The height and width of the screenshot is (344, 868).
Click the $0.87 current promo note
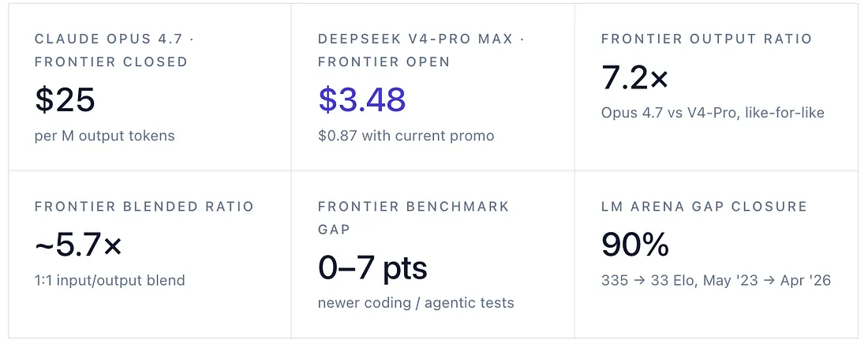pos(406,136)
